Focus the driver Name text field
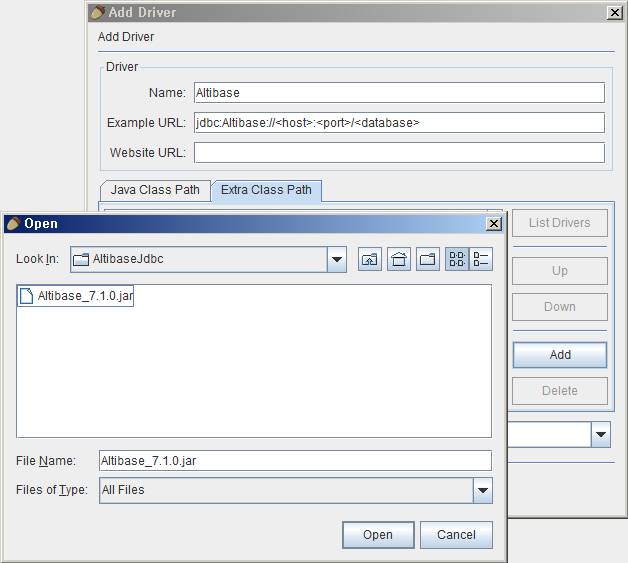The image size is (628, 563). pos(399,93)
